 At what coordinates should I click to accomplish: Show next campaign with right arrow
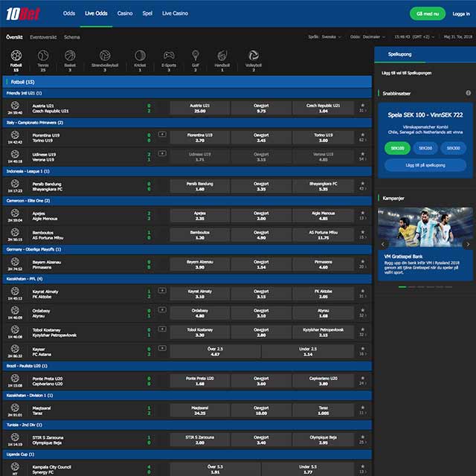[468, 244]
